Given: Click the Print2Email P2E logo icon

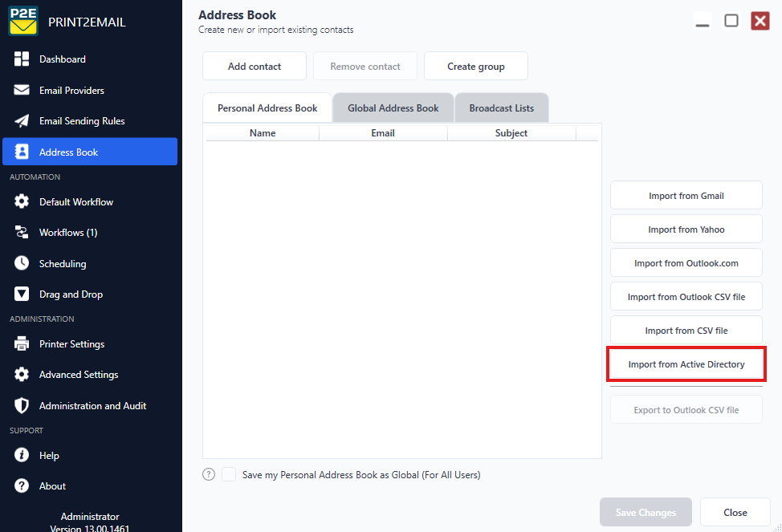Looking at the screenshot, I should pyautogui.click(x=23, y=21).
